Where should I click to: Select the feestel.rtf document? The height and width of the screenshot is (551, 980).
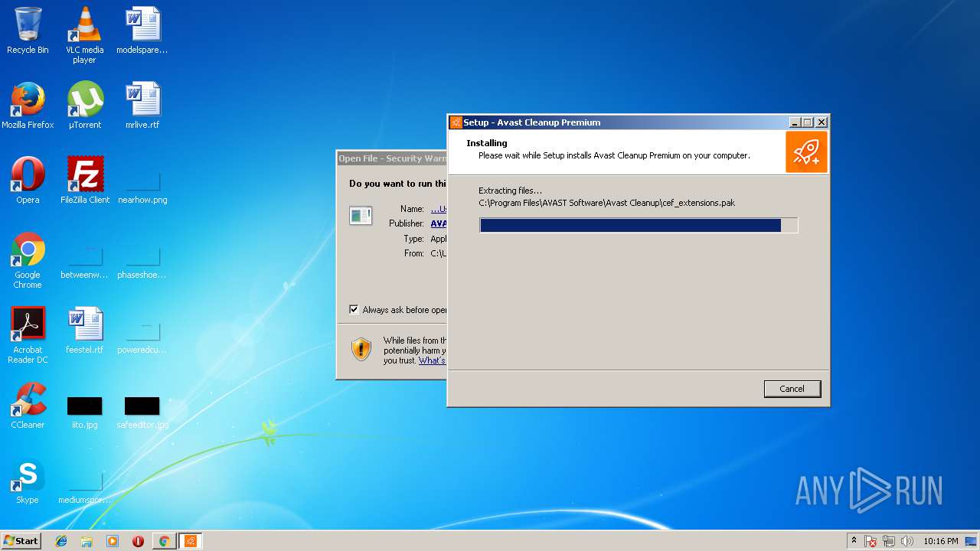[x=84, y=331]
